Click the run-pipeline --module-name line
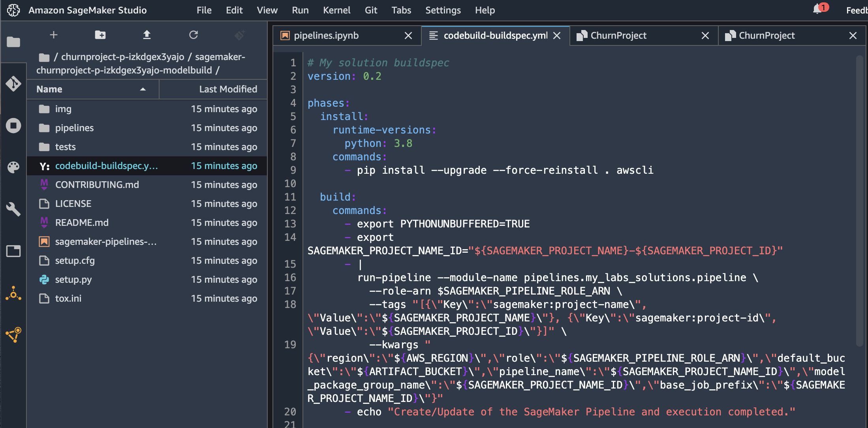868x428 pixels. (x=558, y=278)
